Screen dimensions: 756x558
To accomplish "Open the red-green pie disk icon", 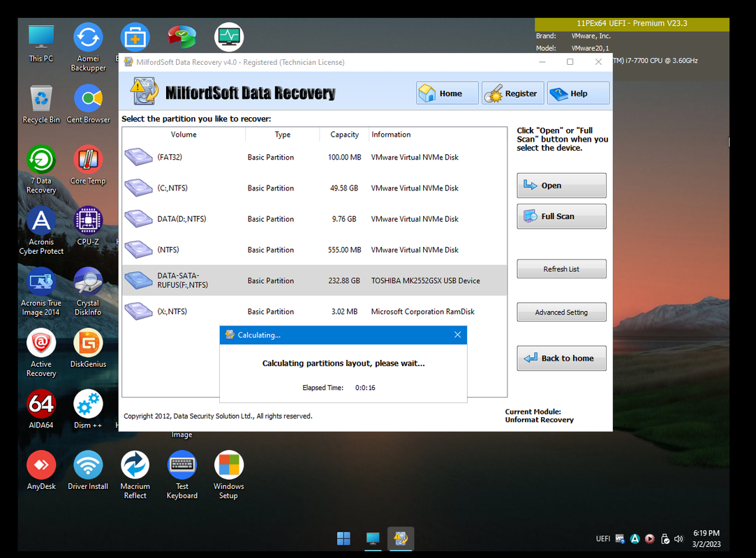I will click(x=181, y=37).
